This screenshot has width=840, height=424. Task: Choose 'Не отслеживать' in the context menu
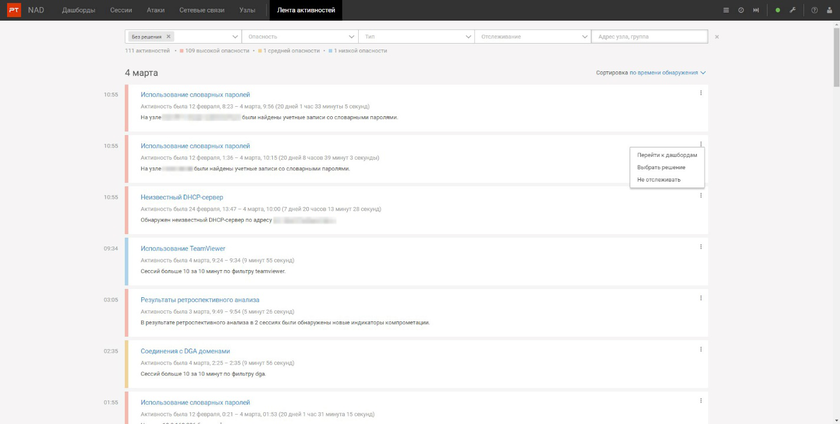point(658,180)
